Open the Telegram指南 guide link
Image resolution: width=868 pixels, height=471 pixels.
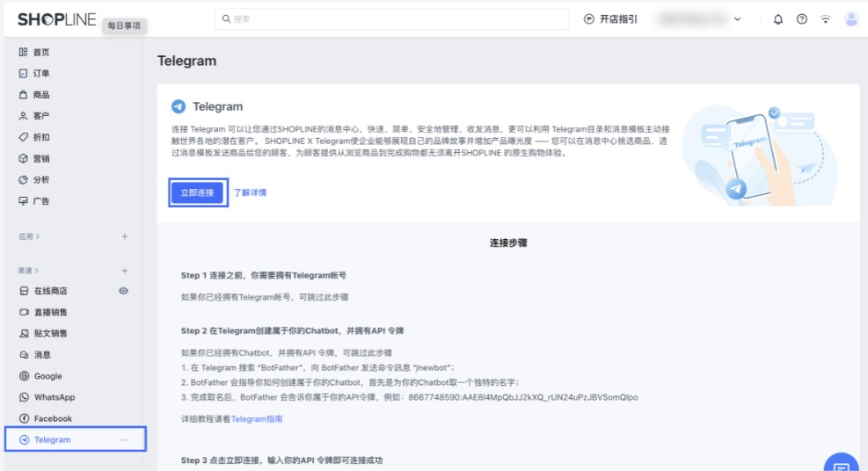point(257,419)
